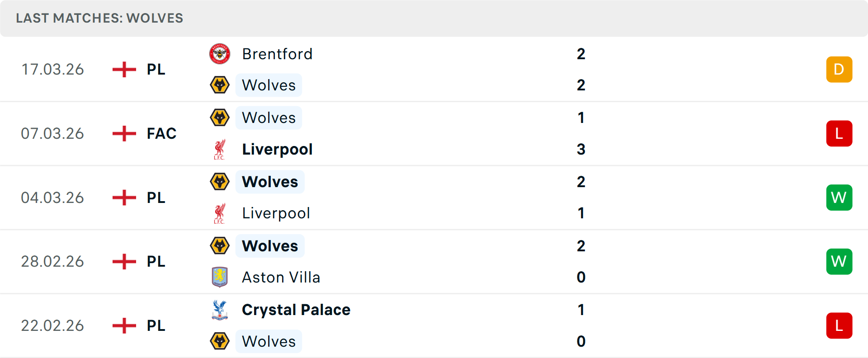The image size is (868, 358).
Task: Click the England flag for the FAC match
Action: [x=123, y=133]
